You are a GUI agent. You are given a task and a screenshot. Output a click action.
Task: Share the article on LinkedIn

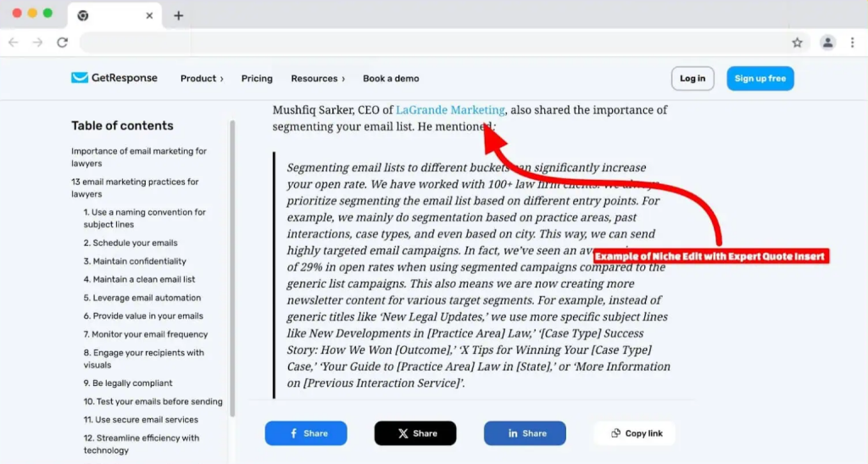[525, 433]
